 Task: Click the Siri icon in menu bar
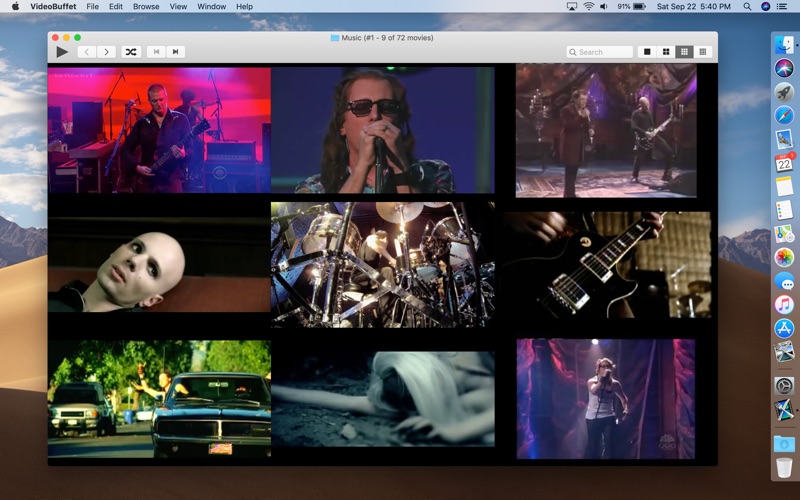(765, 7)
